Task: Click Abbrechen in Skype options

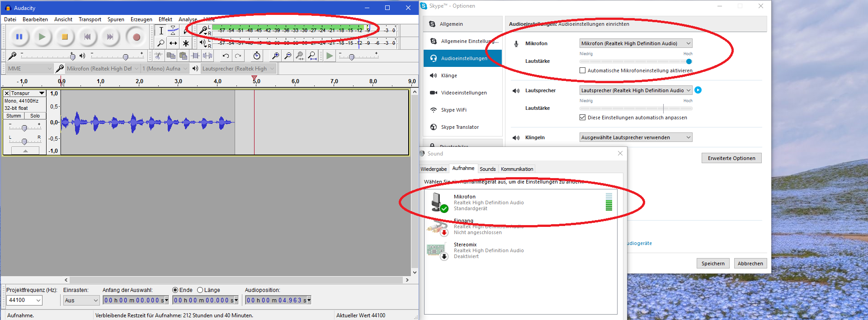Action: coord(750,264)
